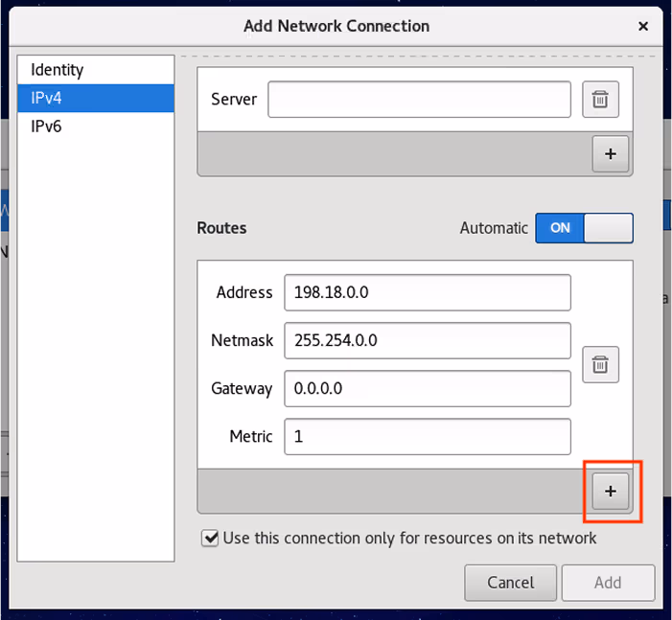Edit the Netmask field 255.254.0.0

pyautogui.click(x=428, y=340)
